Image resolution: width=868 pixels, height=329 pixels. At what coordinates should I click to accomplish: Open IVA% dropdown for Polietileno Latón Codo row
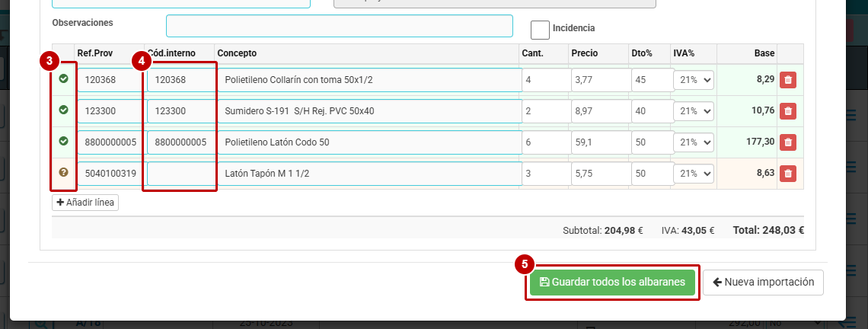pos(694,142)
